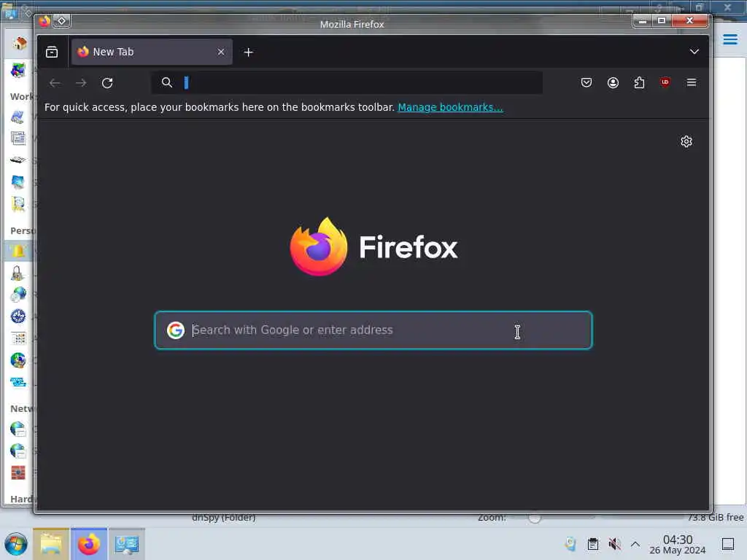This screenshot has height=560, width=747.
Task: Select the first icon under the Work heading
Action: click(x=18, y=117)
